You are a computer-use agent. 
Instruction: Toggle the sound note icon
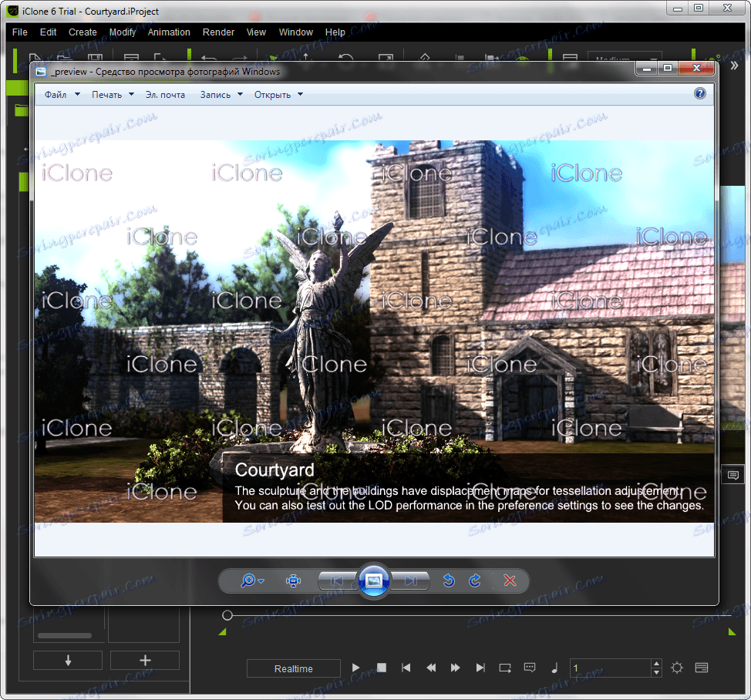pos(554,668)
